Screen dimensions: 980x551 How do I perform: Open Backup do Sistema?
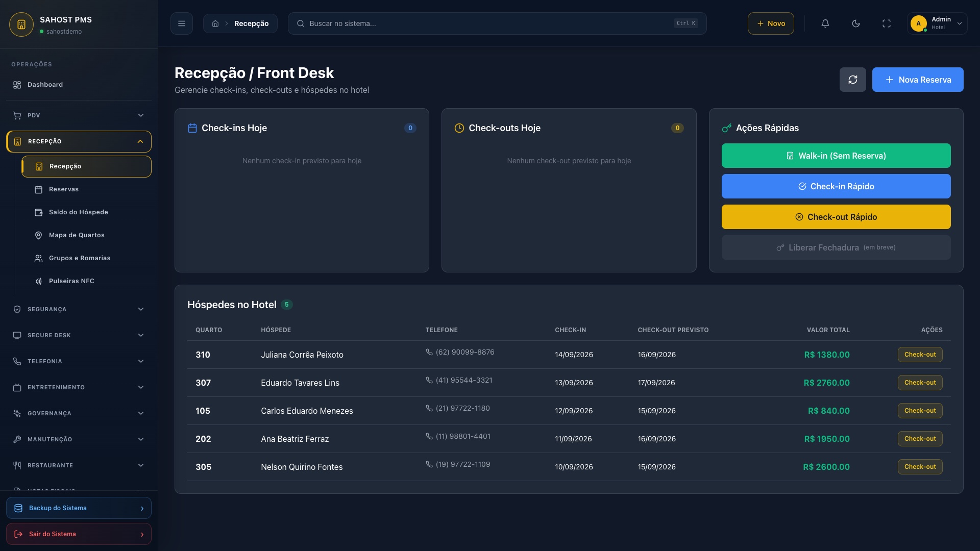point(79,508)
